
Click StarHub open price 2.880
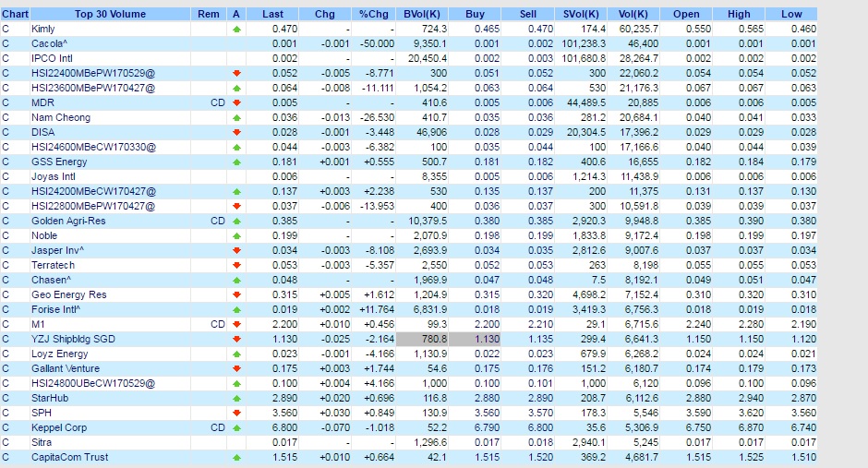pyautogui.click(x=698, y=398)
